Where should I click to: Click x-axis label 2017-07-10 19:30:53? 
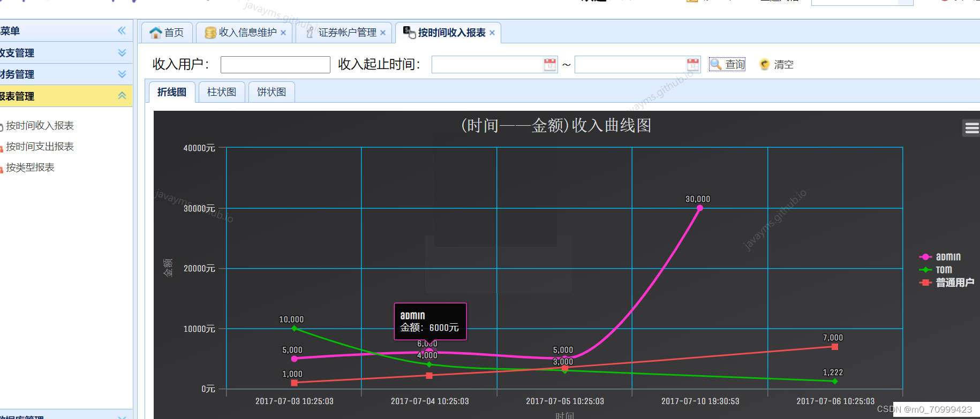click(x=700, y=401)
